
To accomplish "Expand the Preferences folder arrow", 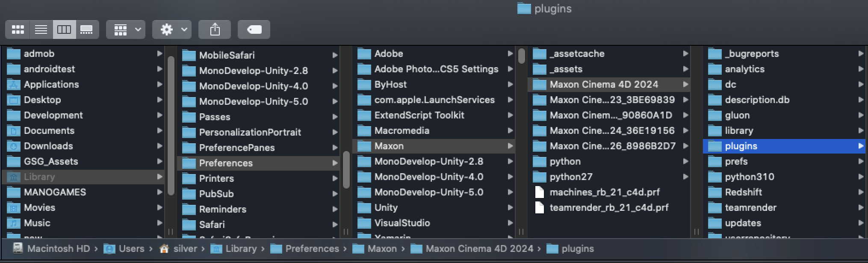I will [335, 163].
